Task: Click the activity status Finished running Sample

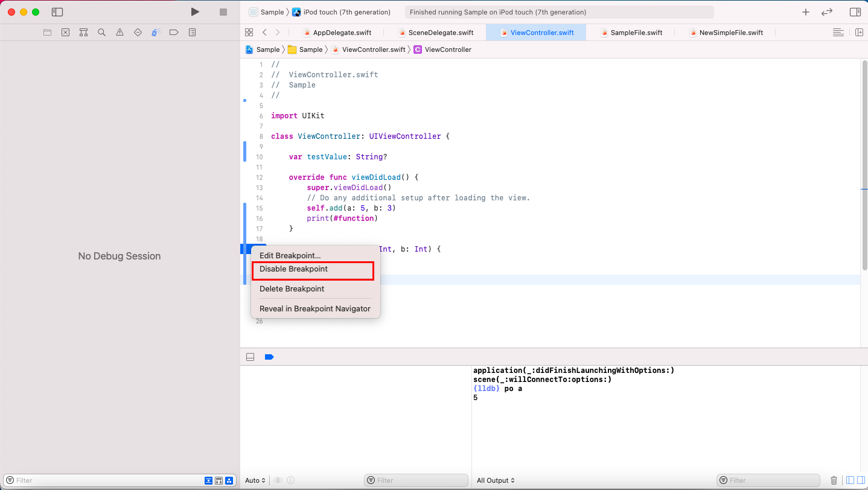Action: [x=559, y=12]
